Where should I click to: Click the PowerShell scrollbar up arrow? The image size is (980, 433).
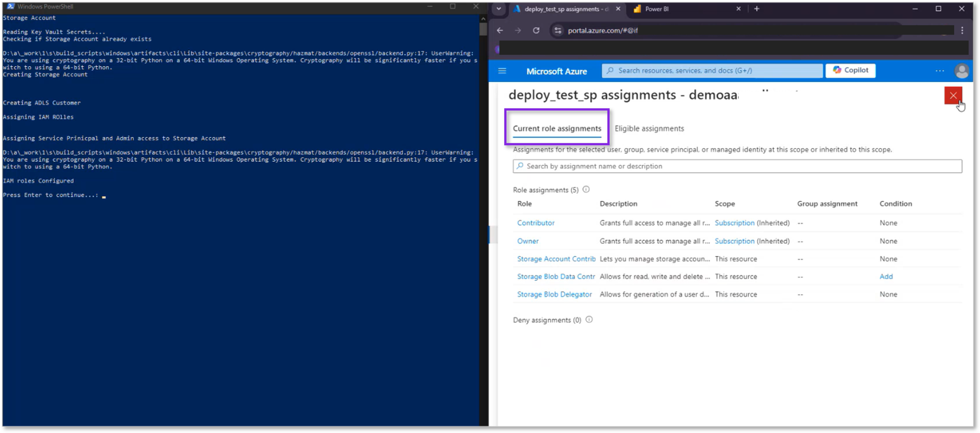[x=483, y=18]
